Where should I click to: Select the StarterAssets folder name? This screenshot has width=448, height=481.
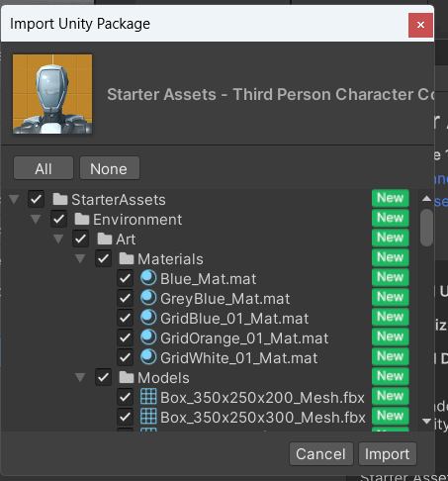tap(119, 200)
